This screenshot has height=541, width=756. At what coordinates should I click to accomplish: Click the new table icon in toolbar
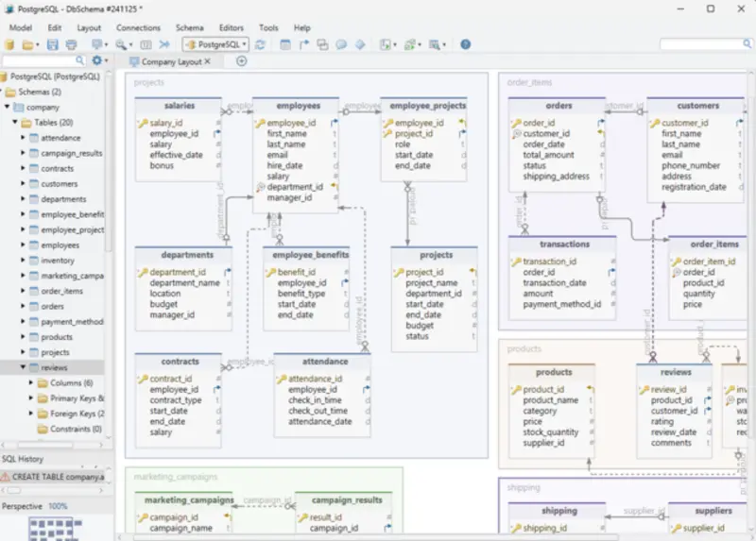coord(285,44)
